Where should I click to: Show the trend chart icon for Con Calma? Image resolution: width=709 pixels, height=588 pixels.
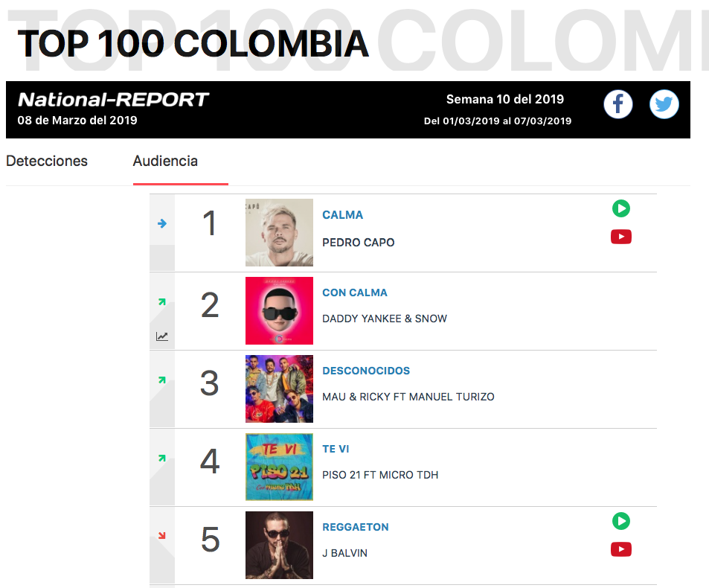[162, 336]
